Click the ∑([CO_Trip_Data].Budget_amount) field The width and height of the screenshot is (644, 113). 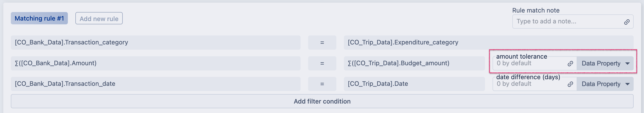coord(414,63)
